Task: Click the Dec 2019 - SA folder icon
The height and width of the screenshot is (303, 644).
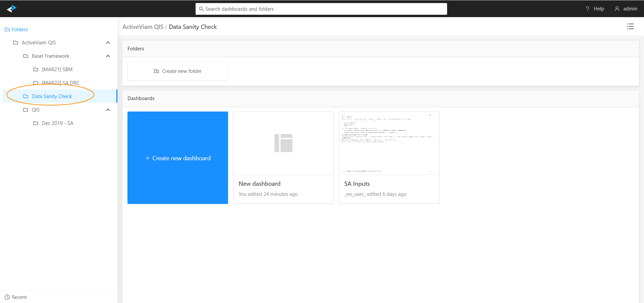Action: tap(36, 123)
